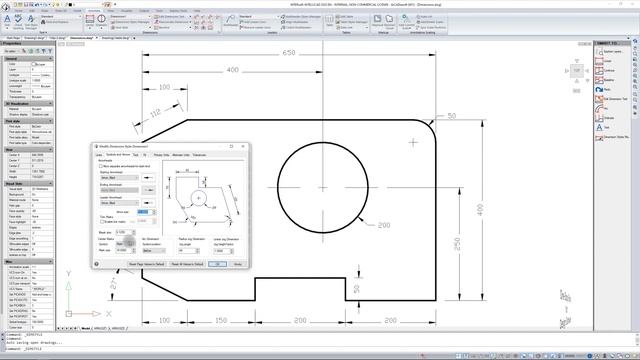The height and width of the screenshot is (360, 640).
Task: Click the Arrow size input field
Action: point(144,212)
